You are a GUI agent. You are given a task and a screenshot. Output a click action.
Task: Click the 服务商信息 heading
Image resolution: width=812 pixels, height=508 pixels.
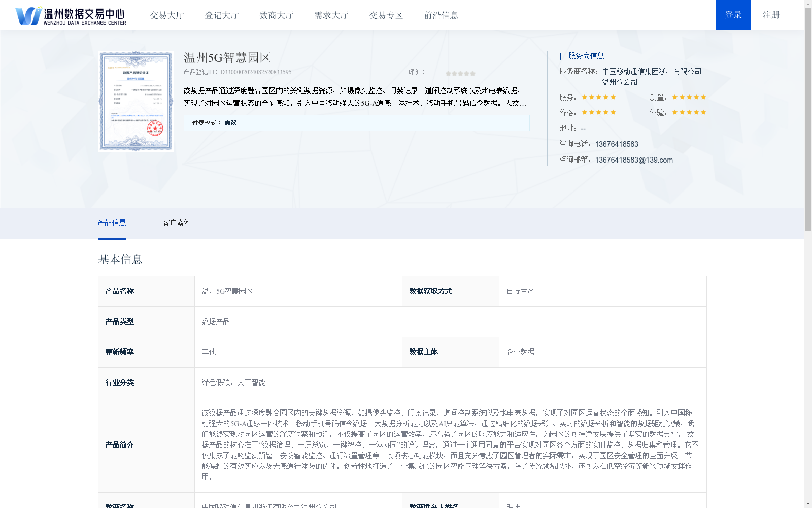coord(586,56)
